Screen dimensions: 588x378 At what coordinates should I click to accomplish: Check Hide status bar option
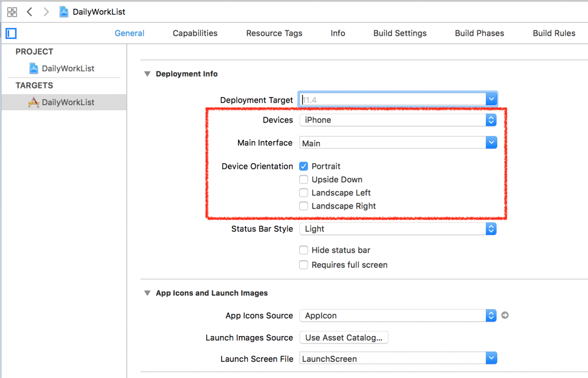(x=304, y=250)
